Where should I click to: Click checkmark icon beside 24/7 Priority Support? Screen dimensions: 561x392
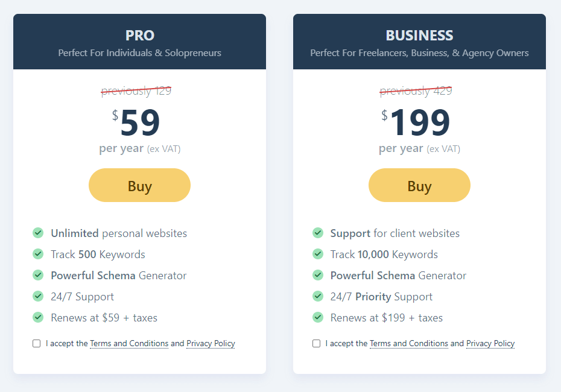pyautogui.click(x=318, y=296)
